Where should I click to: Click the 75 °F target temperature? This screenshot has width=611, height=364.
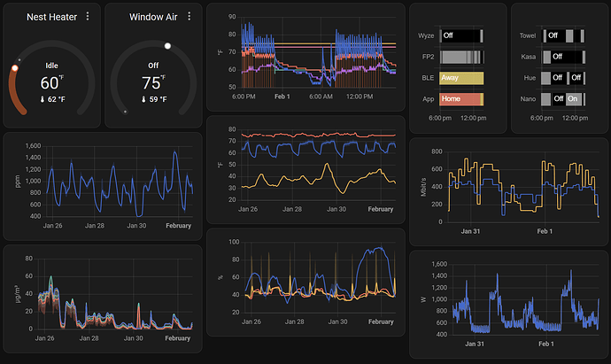153,82
